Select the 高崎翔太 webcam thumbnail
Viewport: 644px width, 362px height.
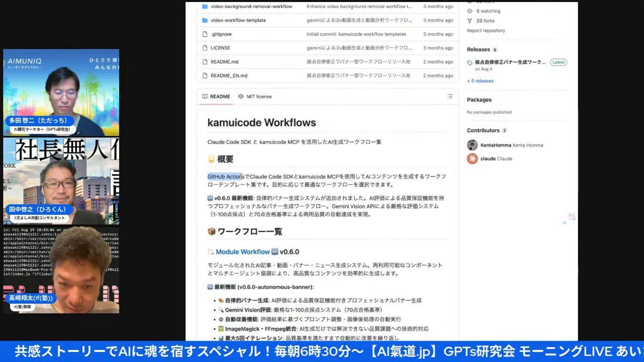pyautogui.click(x=61, y=270)
